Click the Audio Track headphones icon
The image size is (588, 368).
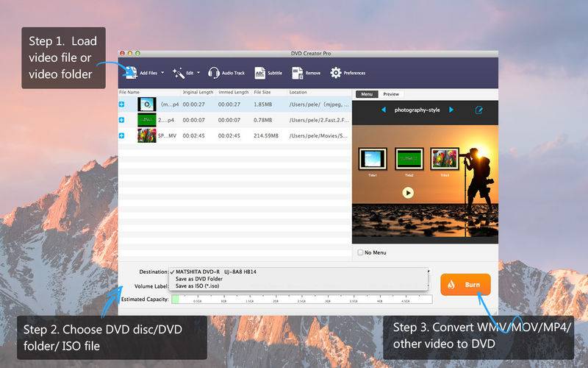tap(214, 73)
